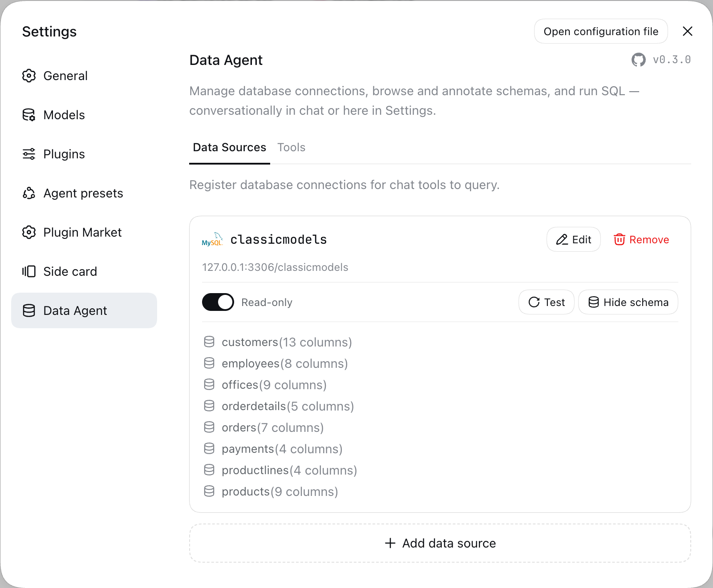Image resolution: width=713 pixels, height=588 pixels.
Task: Open the Plugin Market section
Action: (84, 232)
